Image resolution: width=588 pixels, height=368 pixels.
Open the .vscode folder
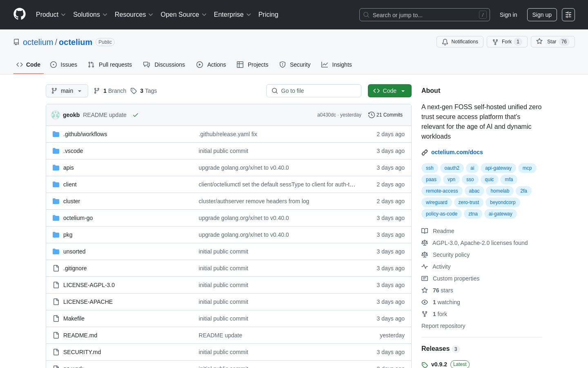pyautogui.click(x=73, y=151)
